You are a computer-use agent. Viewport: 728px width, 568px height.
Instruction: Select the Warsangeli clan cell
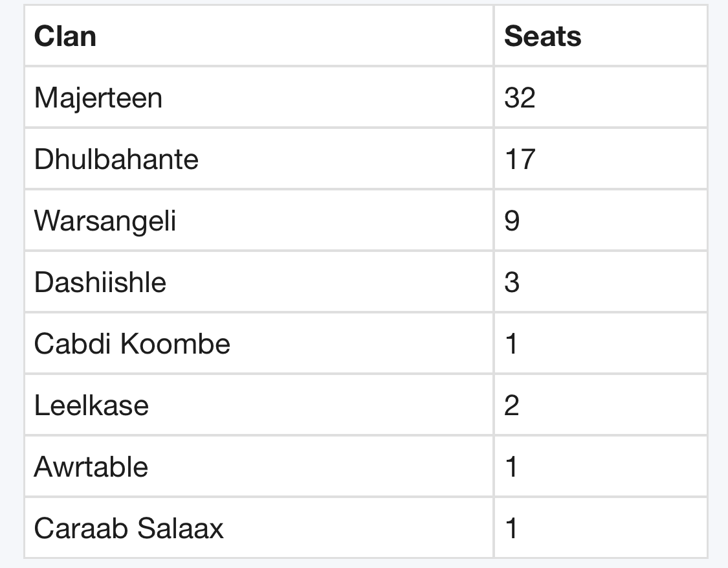click(105, 221)
